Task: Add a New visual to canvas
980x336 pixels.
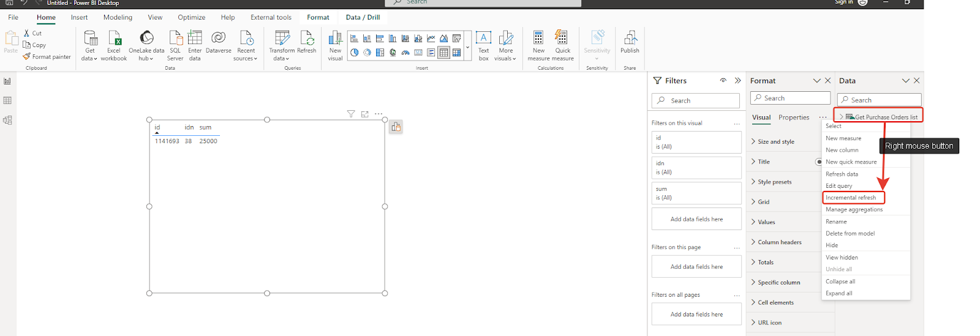Action: pyautogui.click(x=335, y=45)
